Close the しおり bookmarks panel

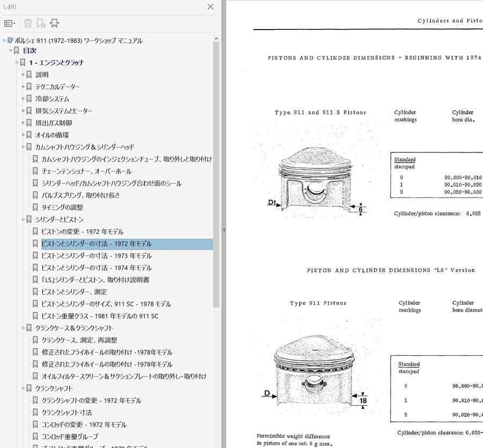tap(210, 7)
